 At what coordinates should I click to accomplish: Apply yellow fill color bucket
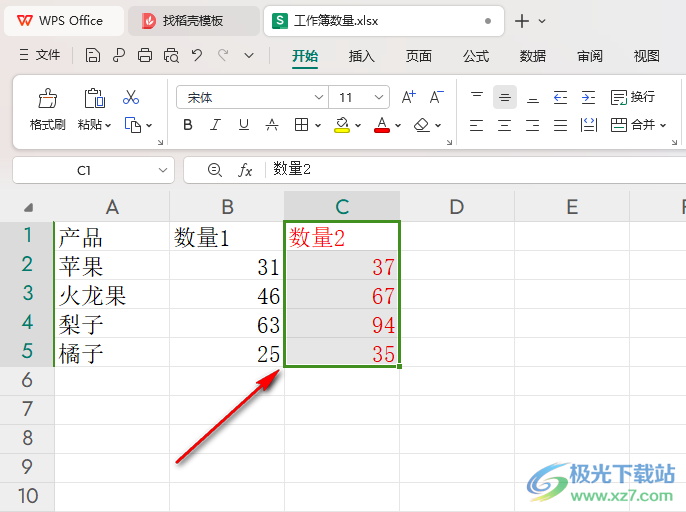(x=342, y=125)
